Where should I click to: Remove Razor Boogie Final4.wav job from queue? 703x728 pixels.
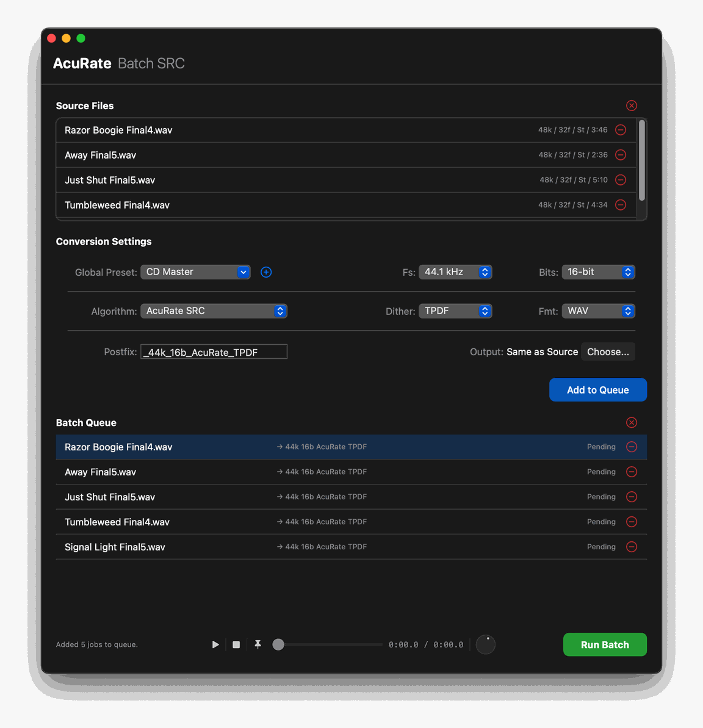[632, 447]
